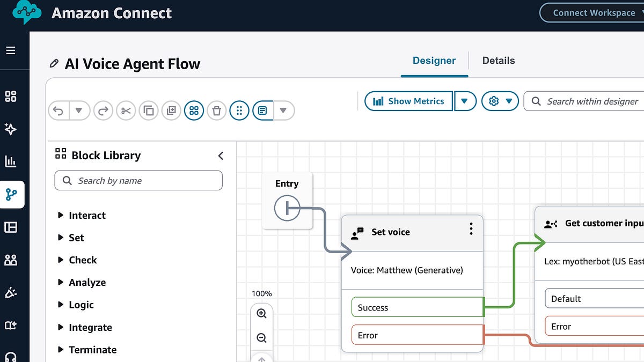The image size is (644, 362).
Task: Select the Error branch of Get customer input
Action: tap(594, 327)
